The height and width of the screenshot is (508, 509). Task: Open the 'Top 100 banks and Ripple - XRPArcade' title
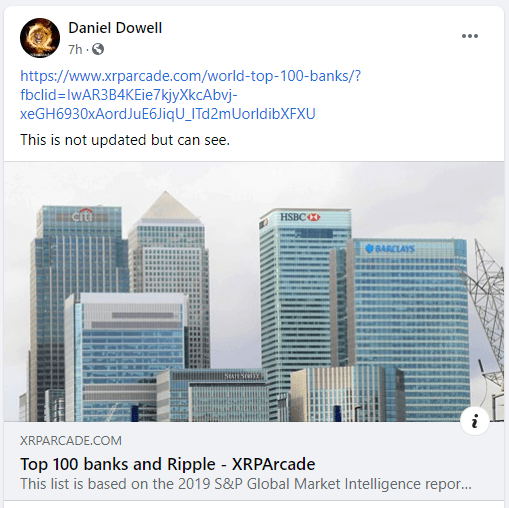click(168, 464)
